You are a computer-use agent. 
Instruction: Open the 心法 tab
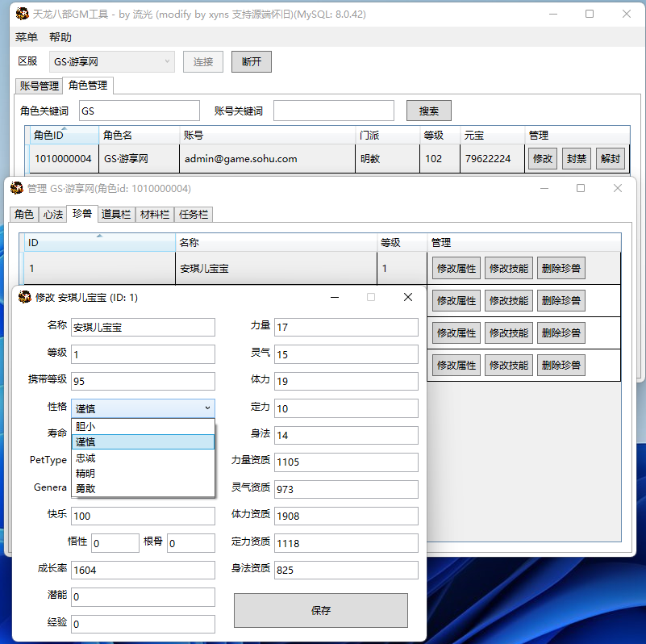click(x=52, y=214)
